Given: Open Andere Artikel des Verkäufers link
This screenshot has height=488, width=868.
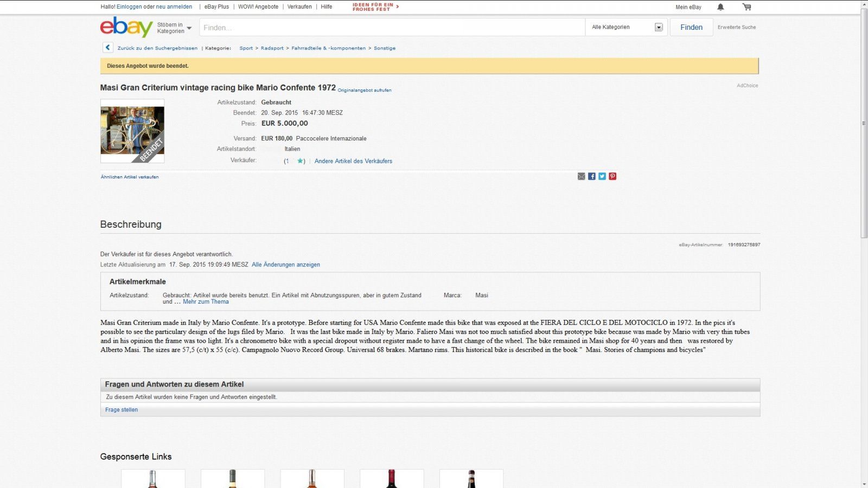Looking at the screenshot, I should (x=353, y=161).
